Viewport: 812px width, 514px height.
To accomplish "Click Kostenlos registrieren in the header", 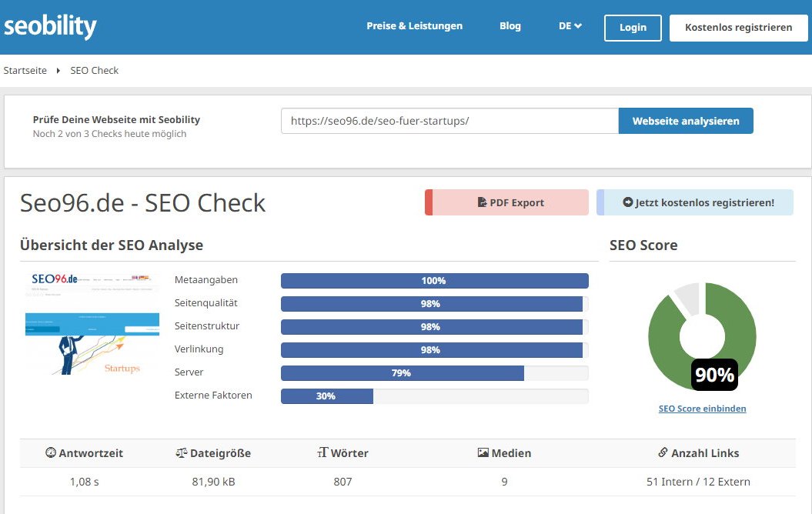I will (738, 27).
